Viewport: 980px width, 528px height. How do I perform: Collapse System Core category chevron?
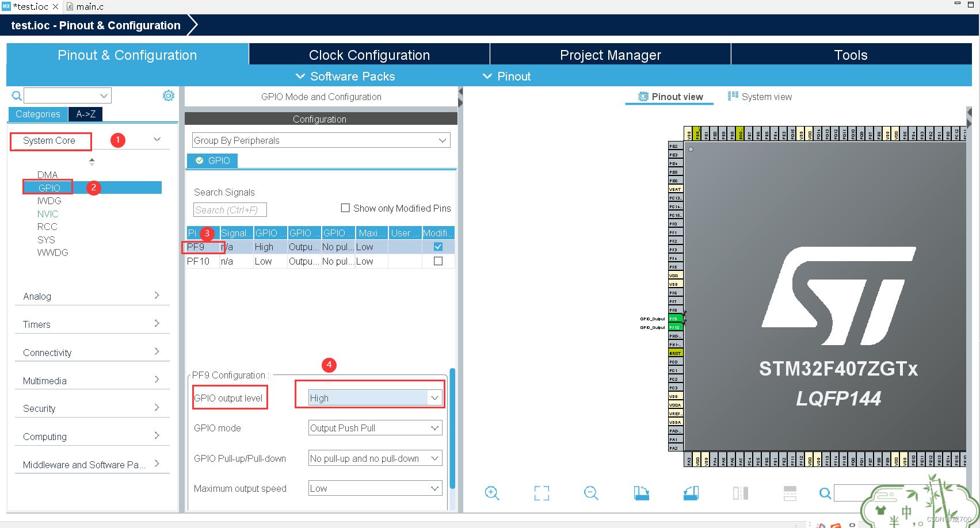[157, 139]
